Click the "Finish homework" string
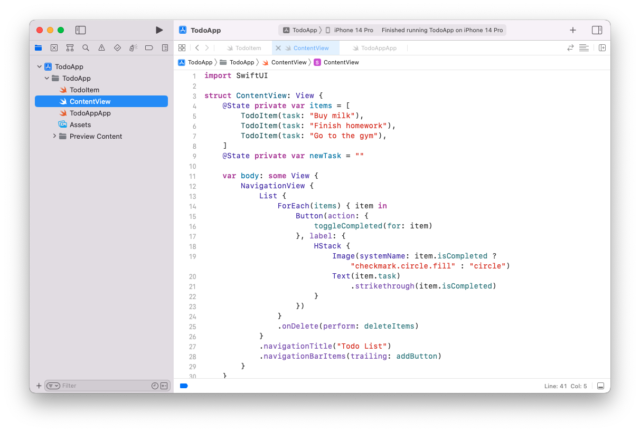The height and width of the screenshot is (432, 640). pyautogui.click(x=348, y=126)
